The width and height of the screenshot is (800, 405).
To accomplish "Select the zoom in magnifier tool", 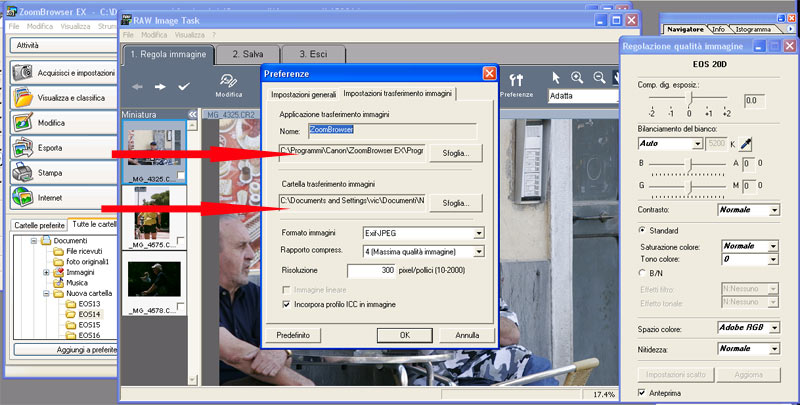I will tap(577, 78).
